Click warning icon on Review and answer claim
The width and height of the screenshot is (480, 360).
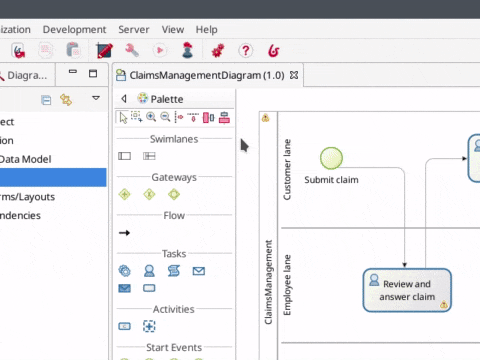coord(444,304)
